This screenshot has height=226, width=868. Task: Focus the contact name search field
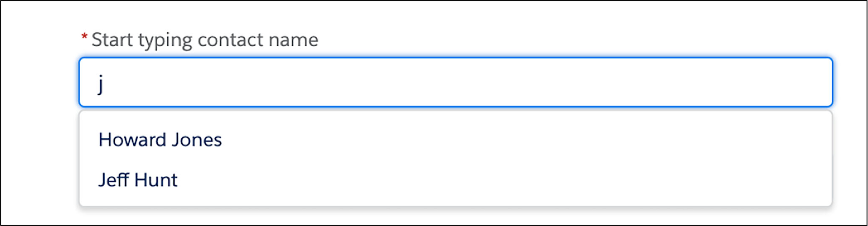(x=455, y=82)
